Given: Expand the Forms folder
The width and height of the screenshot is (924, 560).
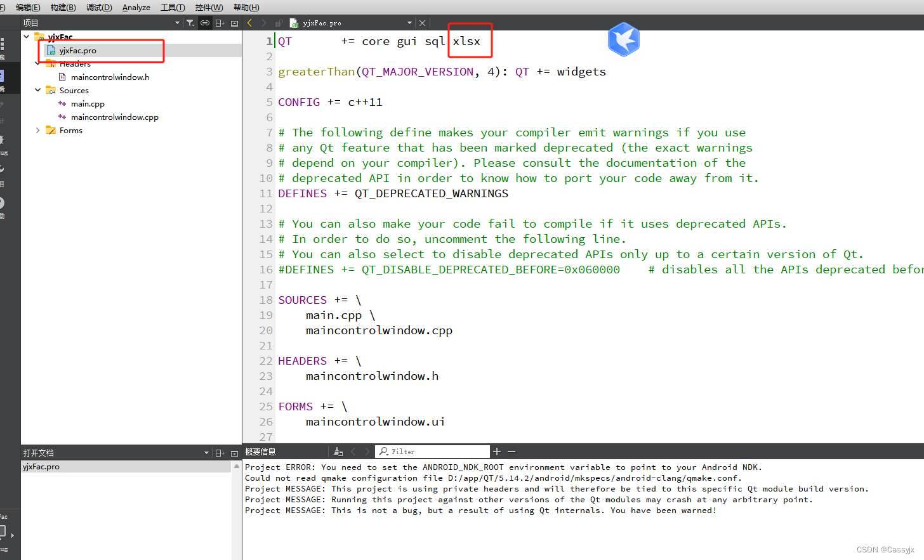Looking at the screenshot, I should (37, 130).
